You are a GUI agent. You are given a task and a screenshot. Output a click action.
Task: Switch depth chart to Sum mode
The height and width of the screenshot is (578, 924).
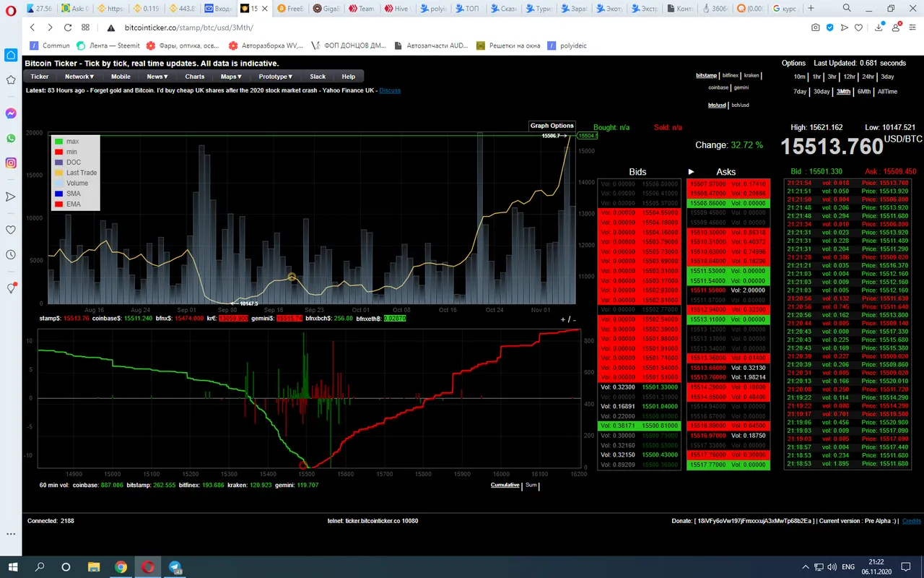coord(531,485)
